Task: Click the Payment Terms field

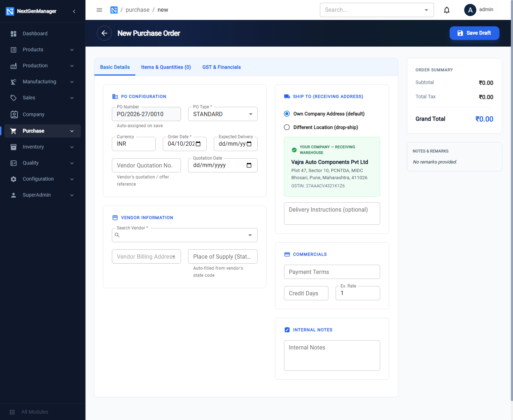Action: [x=332, y=272]
